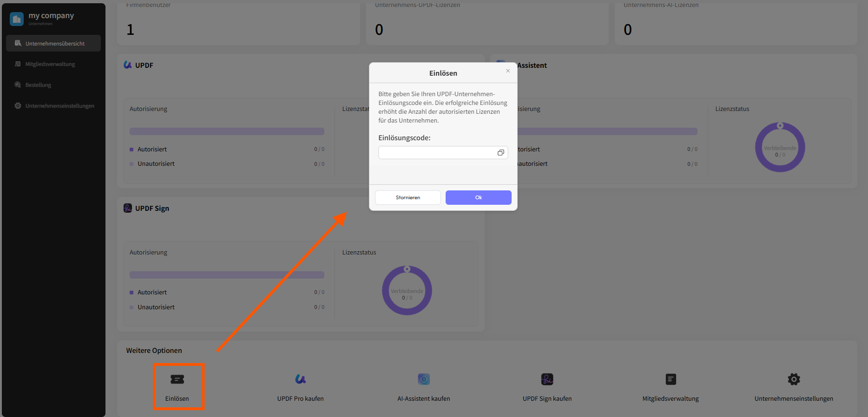Screen dimensions: 868x417
Task: Confirm the redemption with Ok
Action: click(x=479, y=197)
